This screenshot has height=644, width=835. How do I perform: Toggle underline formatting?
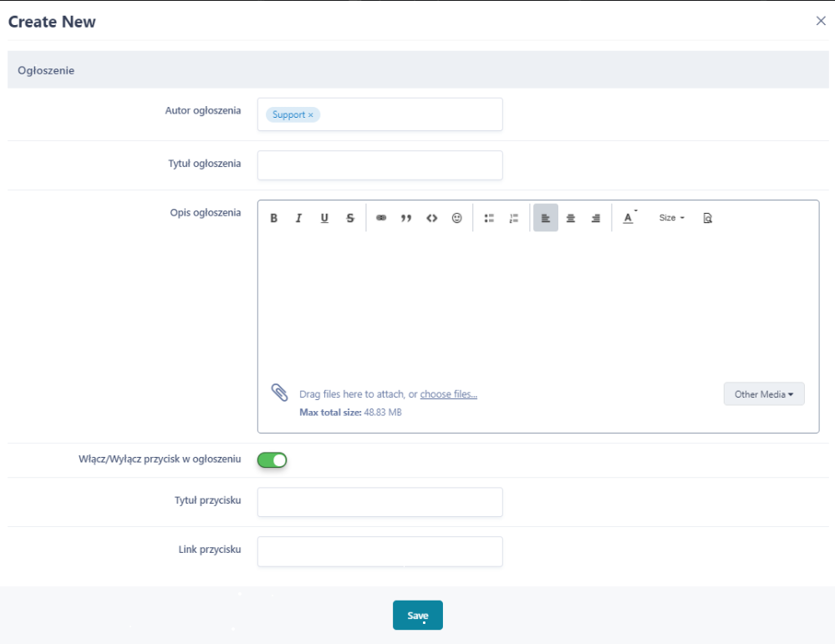click(x=324, y=218)
